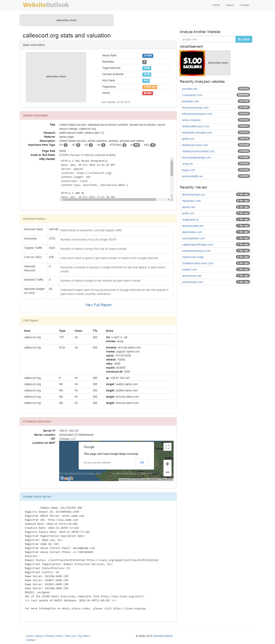Screen dimensions: 275x644
Task: Open imaginaria.ru in recently viewed
Action: [190, 220]
